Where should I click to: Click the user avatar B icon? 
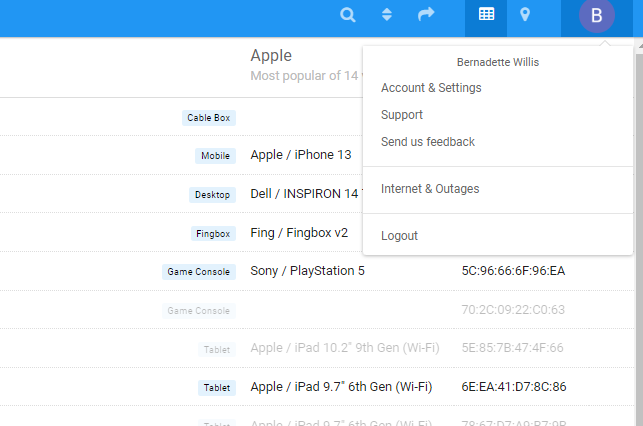597,16
